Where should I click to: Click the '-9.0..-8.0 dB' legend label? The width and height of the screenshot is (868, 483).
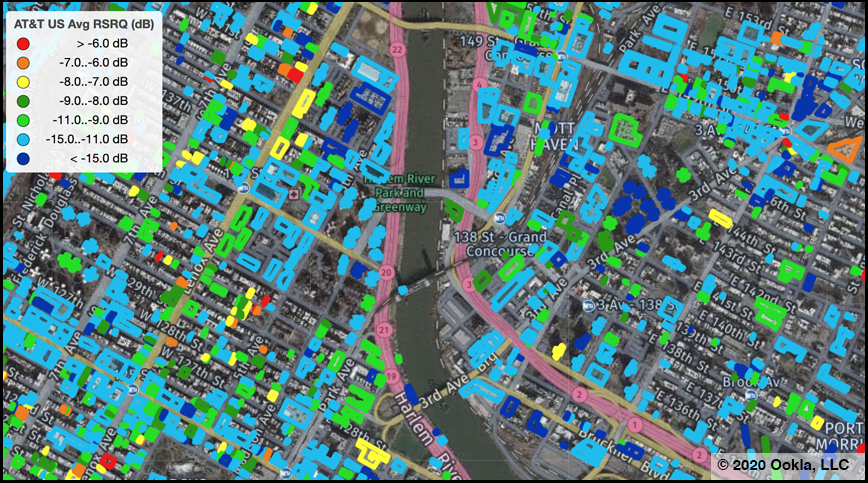point(94,101)
